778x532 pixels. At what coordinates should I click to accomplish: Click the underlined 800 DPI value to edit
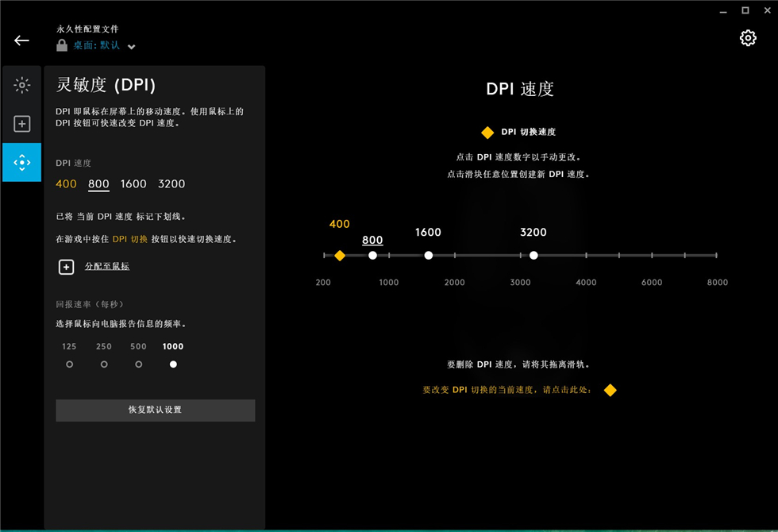pyautogui.click(x=372, y=240)
